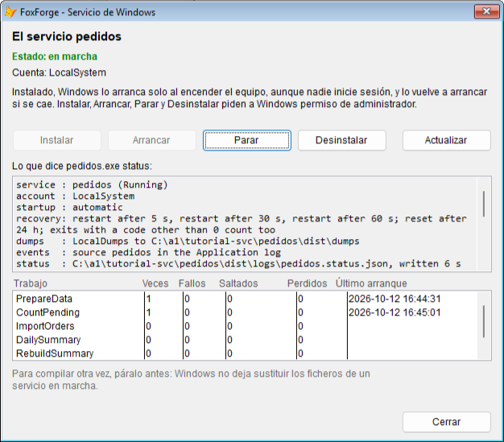Viewport: 504px width, 442px height.
Task: Select the PrepareData job row
Action: point(245,299)
